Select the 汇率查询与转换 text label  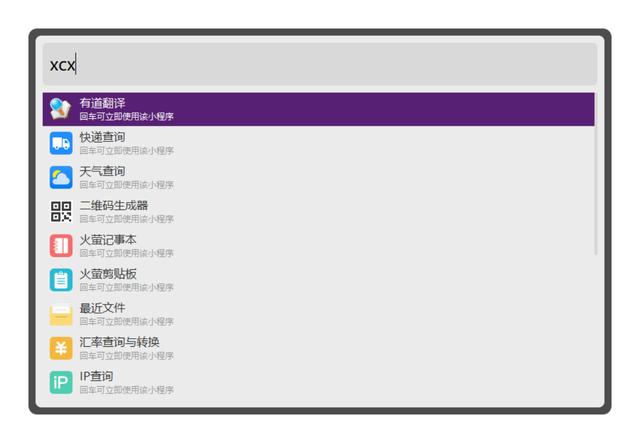pyautogui.click(x=120, y=342)
